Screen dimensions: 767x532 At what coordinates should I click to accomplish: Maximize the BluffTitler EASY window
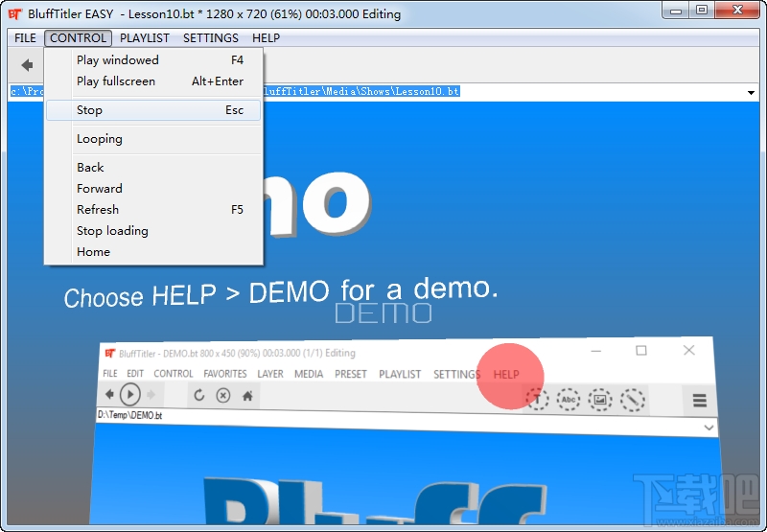(702, 11)
